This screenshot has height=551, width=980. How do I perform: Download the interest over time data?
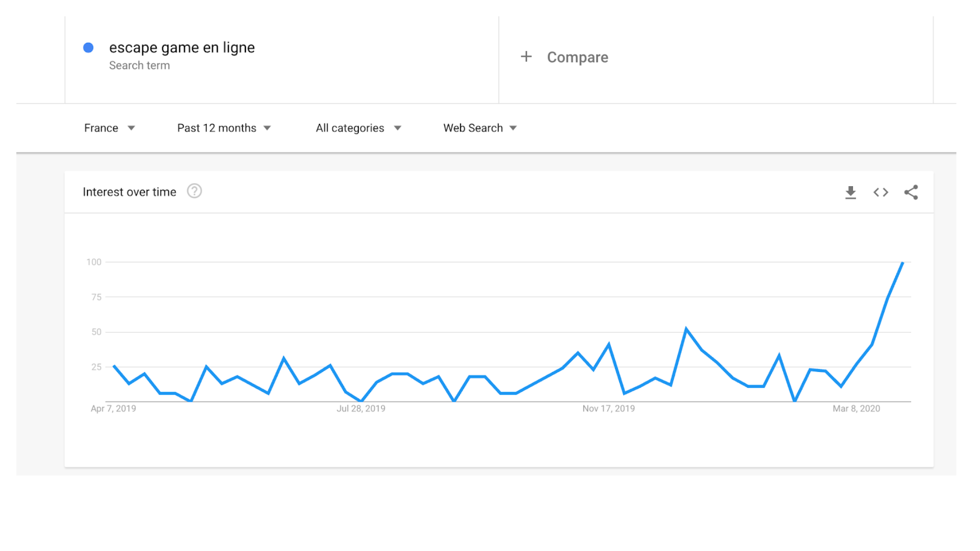pyautogui.click(x=850, y=192)
